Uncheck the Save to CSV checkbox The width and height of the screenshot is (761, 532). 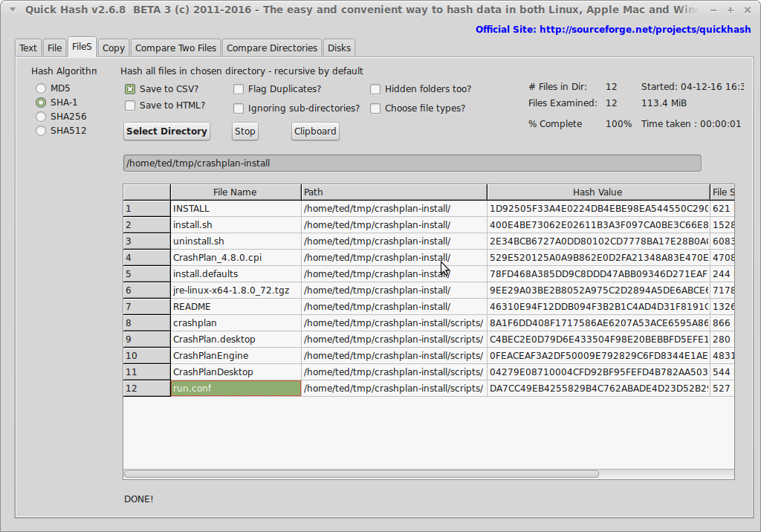coord(130,89)
